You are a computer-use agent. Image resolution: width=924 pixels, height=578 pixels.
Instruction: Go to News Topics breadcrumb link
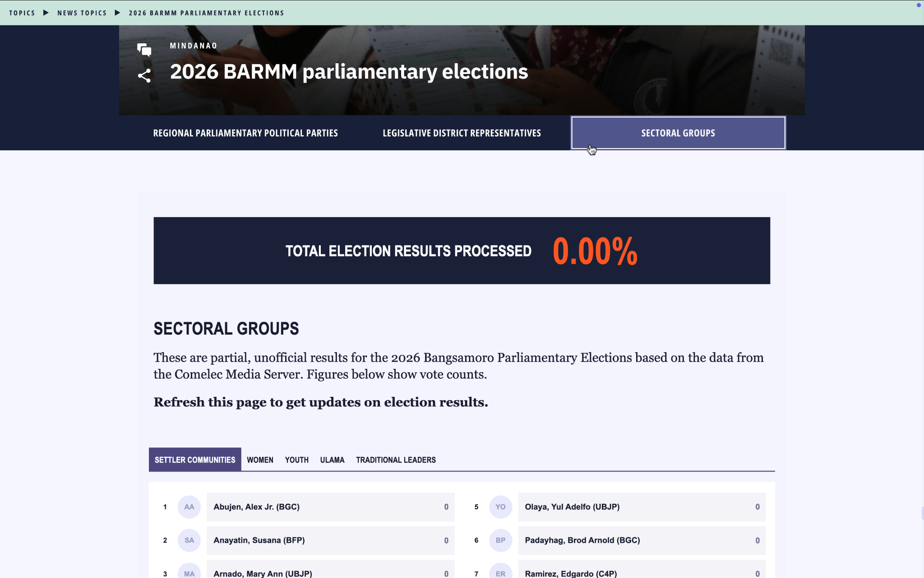82,13
